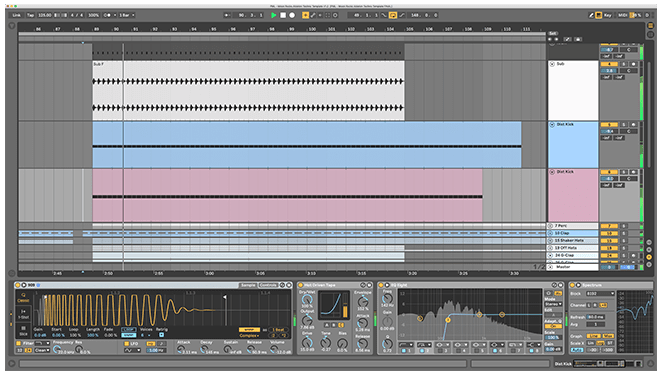Screen dimensions: 672x378
Task: Click the Arrangement Record button
Action: 292,15
